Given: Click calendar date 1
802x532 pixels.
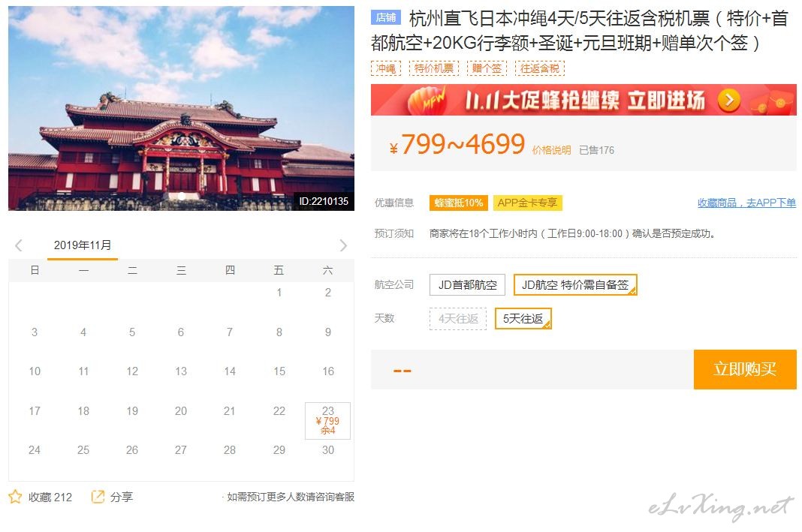Looking at the screenshot, I should 279,293.
